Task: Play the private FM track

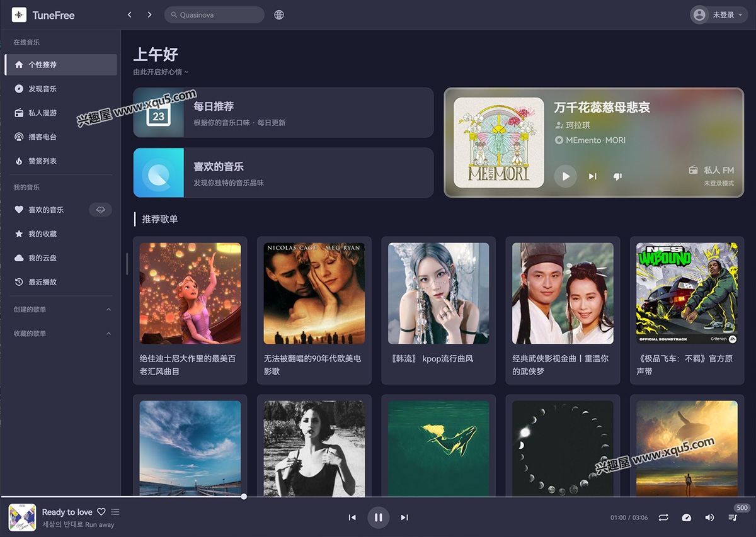Action: click(565, 176)
